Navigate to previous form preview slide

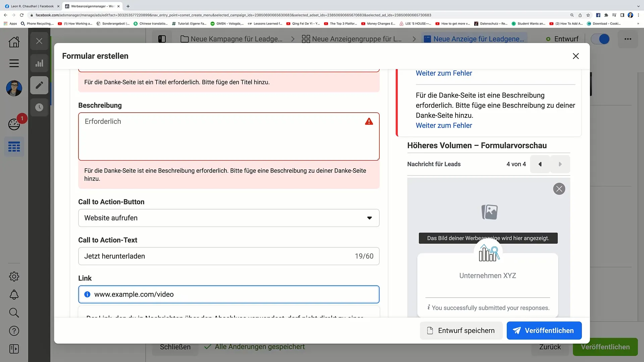[540, 164]
